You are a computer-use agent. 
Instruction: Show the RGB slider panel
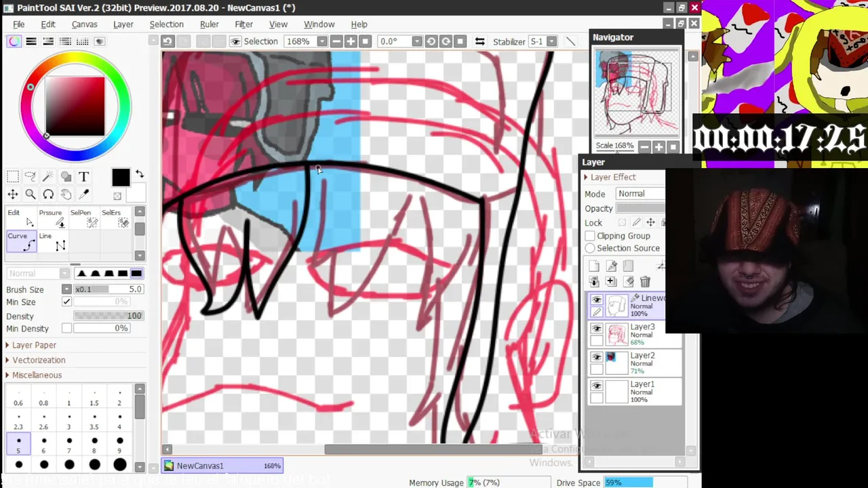[x=31, y=41]
